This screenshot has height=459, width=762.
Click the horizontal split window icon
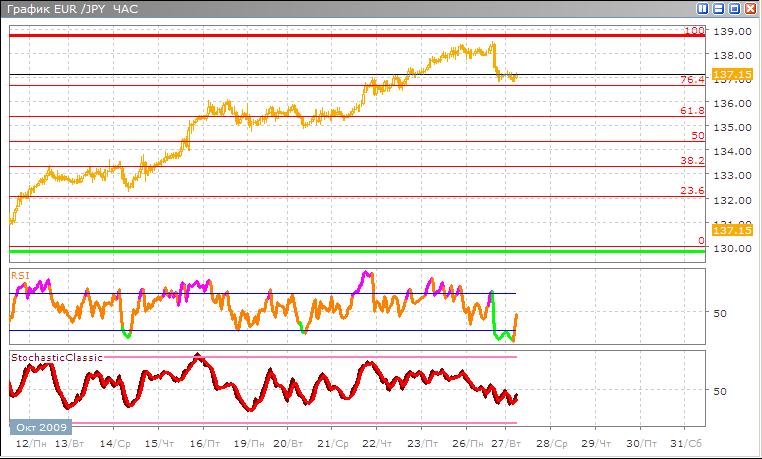coord(719,8)
